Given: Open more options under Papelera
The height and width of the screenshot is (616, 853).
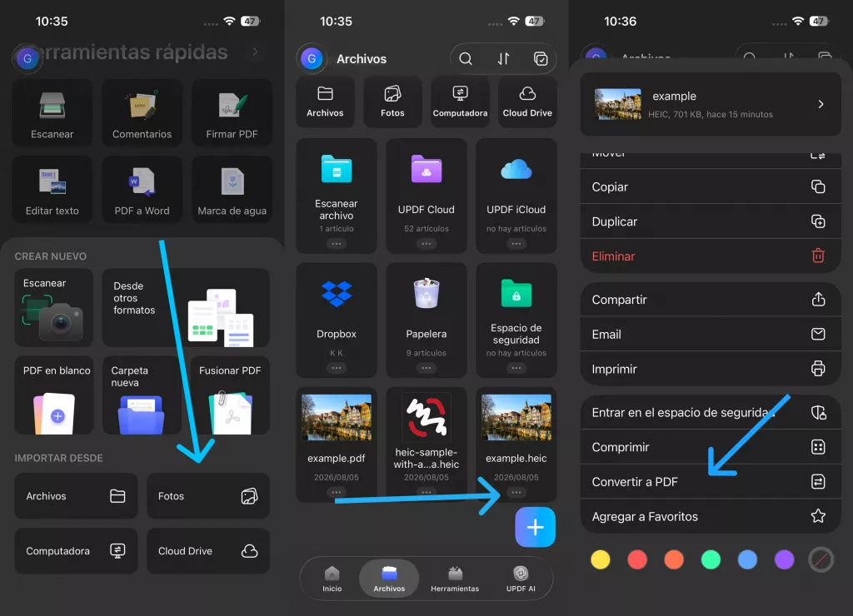Looking at the screenshot, I should [426, 368].
